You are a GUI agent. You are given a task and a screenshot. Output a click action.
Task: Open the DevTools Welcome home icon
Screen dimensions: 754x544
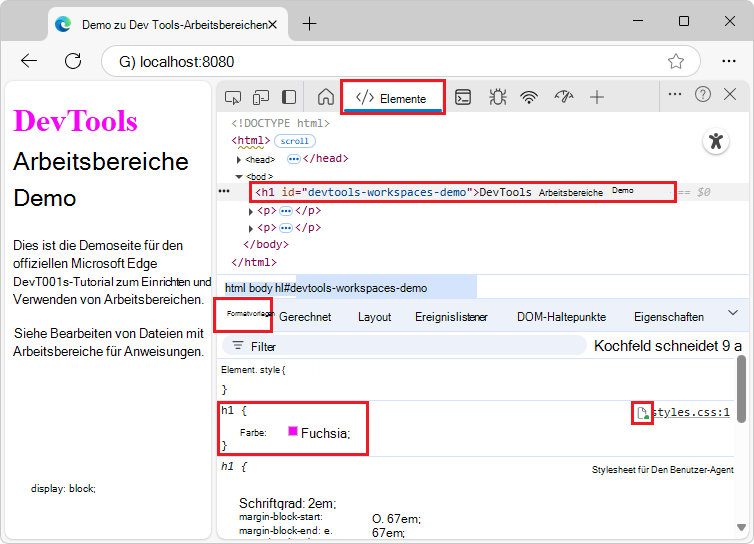325,97
